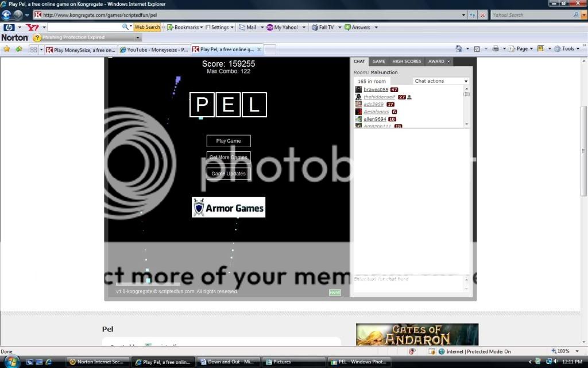The height and width of the screenshot is (368, 588).
Task: Click the RSS feeds icon
Action: point(477,49)
